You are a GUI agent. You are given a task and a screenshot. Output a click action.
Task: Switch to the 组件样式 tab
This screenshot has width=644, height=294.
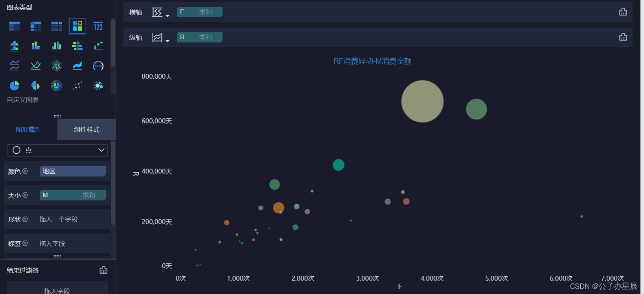pyautogui.click(x=86, y=129)
